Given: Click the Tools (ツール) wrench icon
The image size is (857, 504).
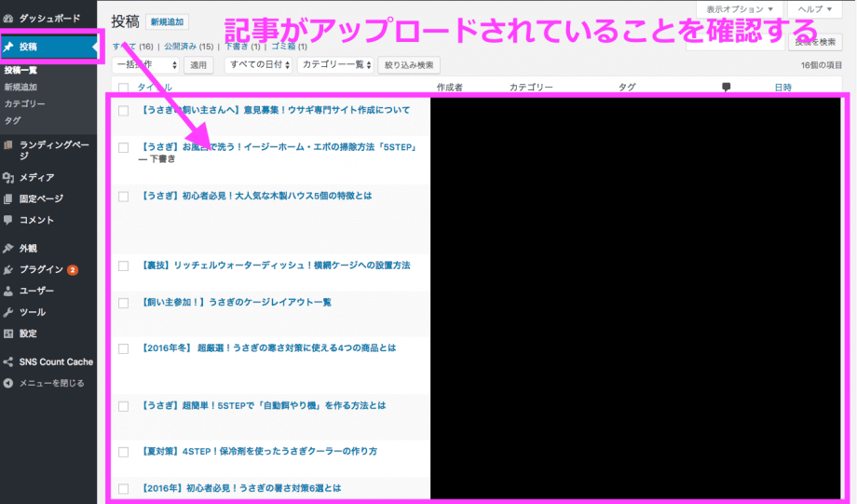Looking at the screenshot, I should [x=8, y=312].
